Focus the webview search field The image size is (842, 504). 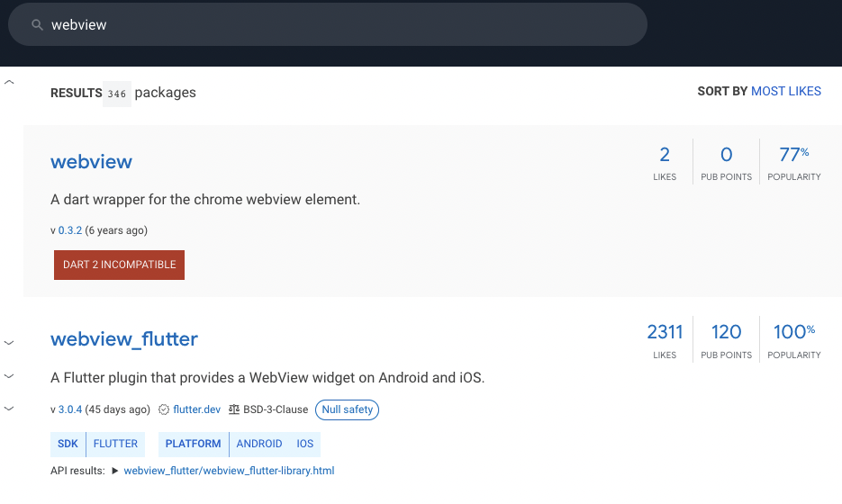coord(328,24)
